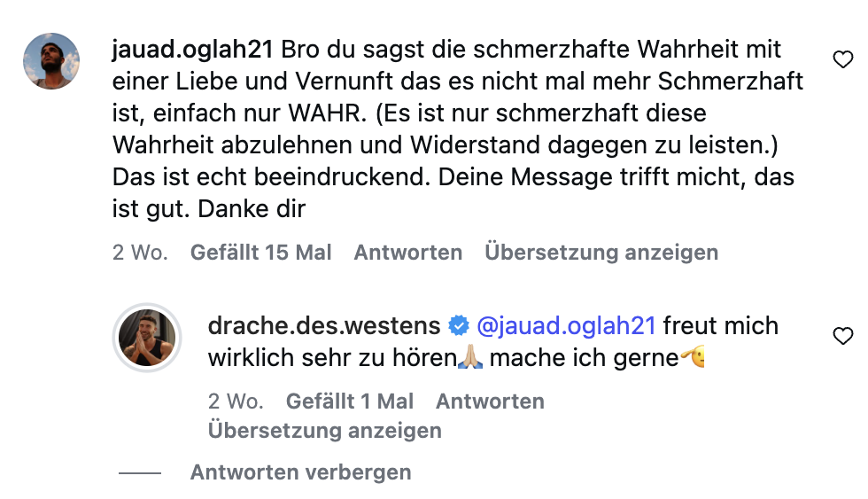Viewport: 868px width, 499px height.
Task: Click Antworten under jauad.oglah21's comment
Action: click(x=408, y=253)
